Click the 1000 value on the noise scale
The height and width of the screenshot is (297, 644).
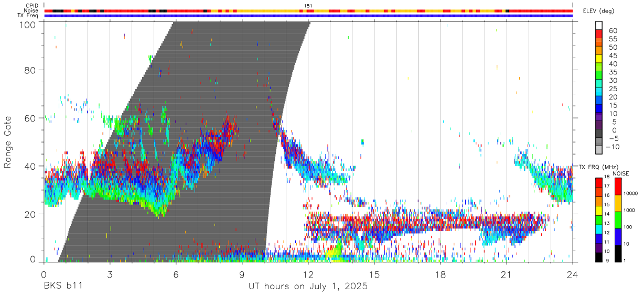coord(630,210)
